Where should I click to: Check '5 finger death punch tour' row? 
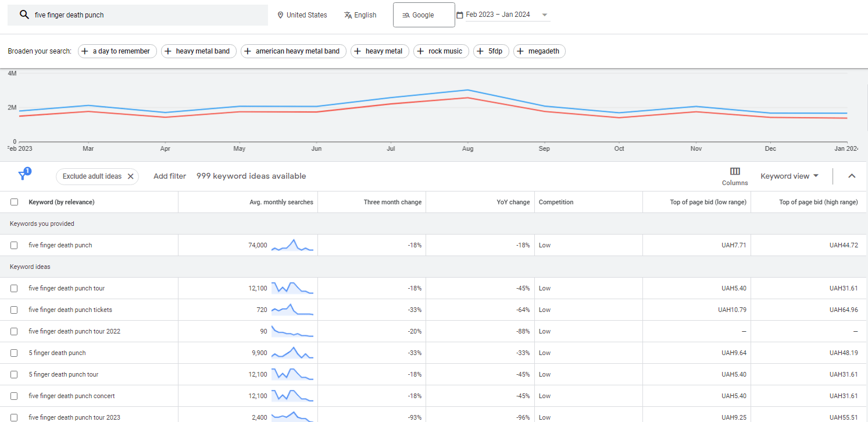[14, 374]
